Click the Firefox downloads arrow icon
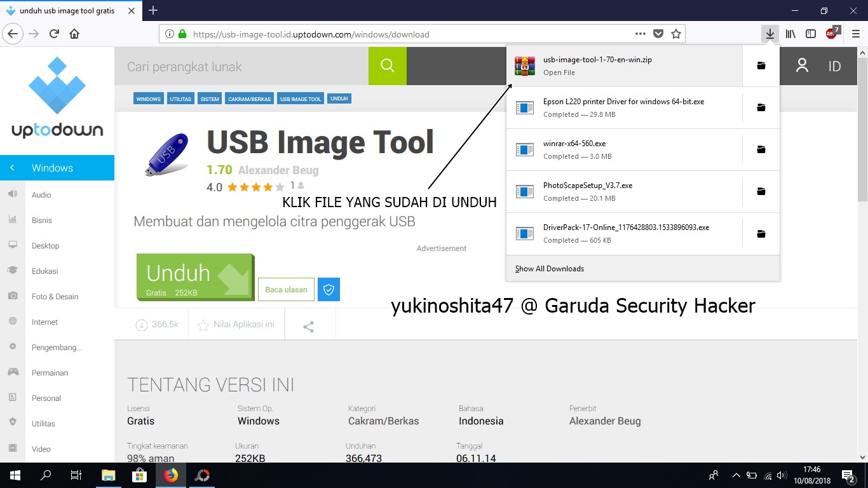This screenshot has height=488, width=868. 770,34
